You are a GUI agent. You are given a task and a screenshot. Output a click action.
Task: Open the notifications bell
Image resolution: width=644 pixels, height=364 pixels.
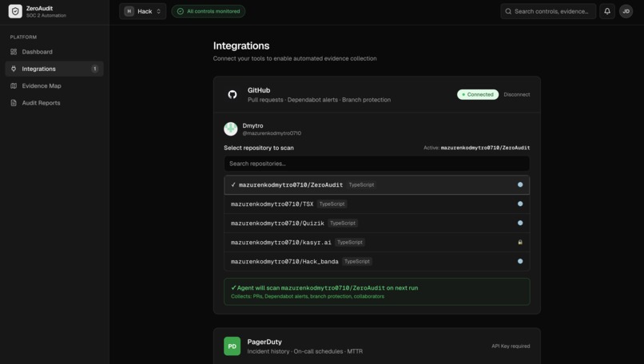click(607, 11)
